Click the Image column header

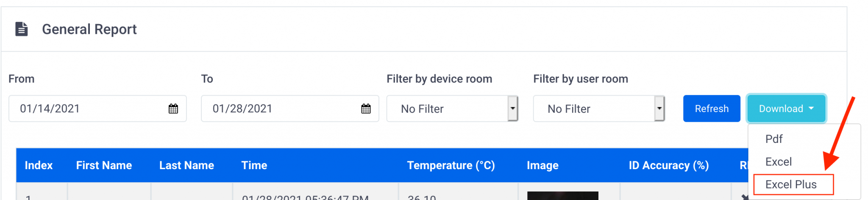tap(542, 165)
